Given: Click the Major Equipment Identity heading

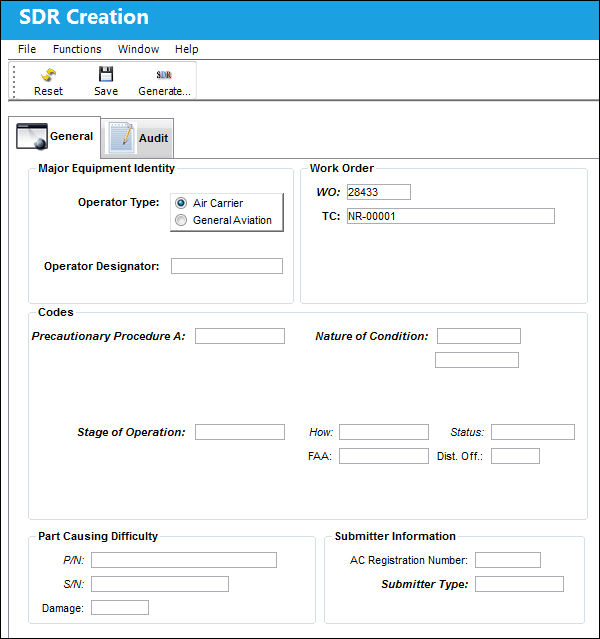Looking at the screenshot, I should [x=106, y=168].
